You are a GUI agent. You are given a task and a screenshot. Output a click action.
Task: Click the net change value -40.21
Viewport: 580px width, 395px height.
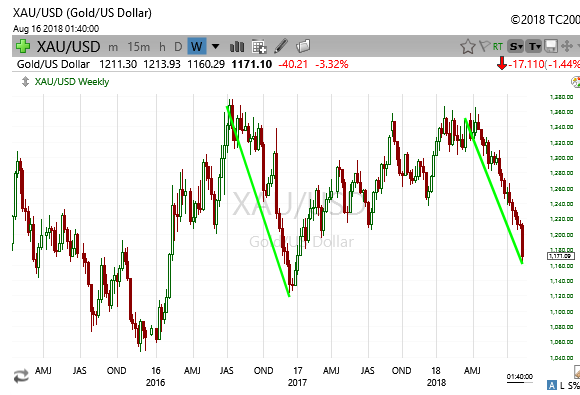point(293,64)
